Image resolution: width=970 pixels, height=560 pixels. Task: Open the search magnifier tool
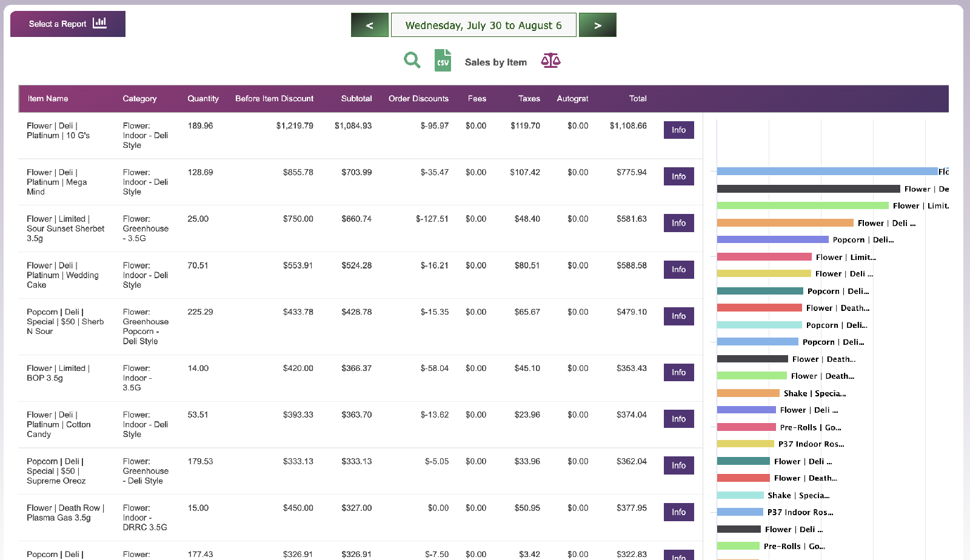click(412, 61)
